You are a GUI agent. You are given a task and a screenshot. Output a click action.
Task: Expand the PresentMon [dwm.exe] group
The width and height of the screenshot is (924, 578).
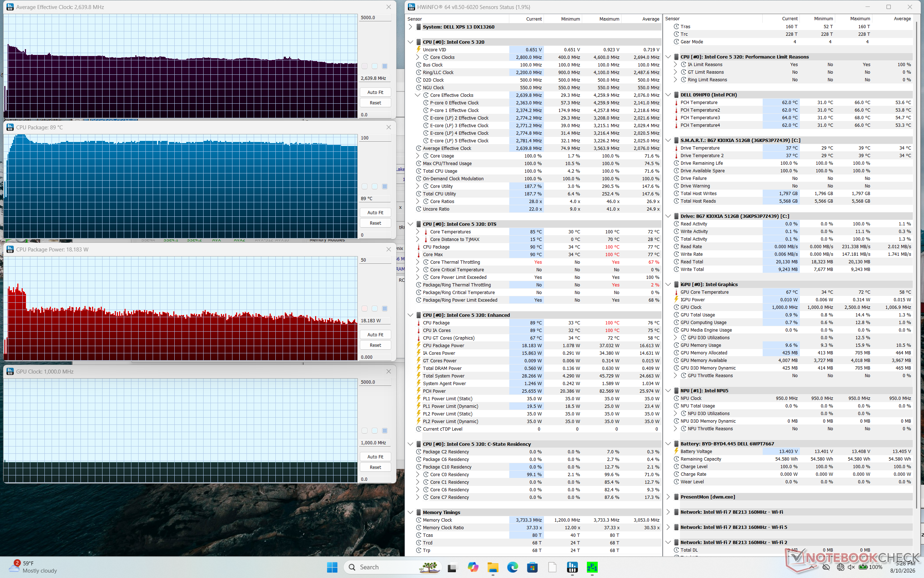[668, 497]
